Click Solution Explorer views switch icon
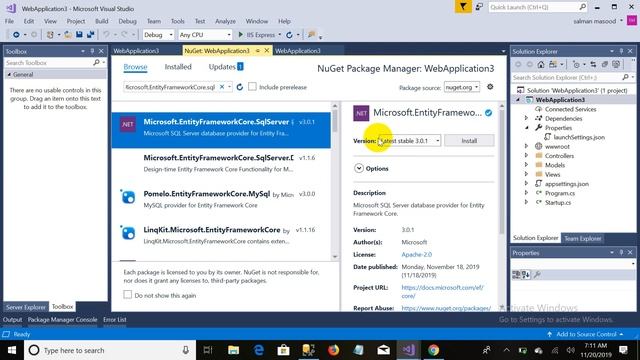This screenshot has width=640, height=360. (553, 64)
